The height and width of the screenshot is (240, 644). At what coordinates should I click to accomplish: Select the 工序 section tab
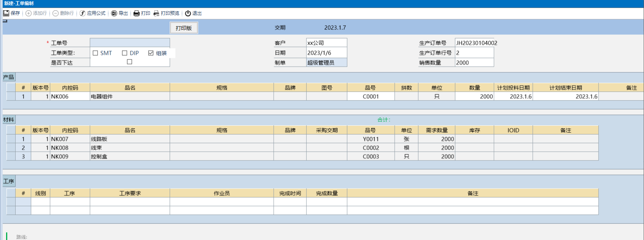[9, 181]
